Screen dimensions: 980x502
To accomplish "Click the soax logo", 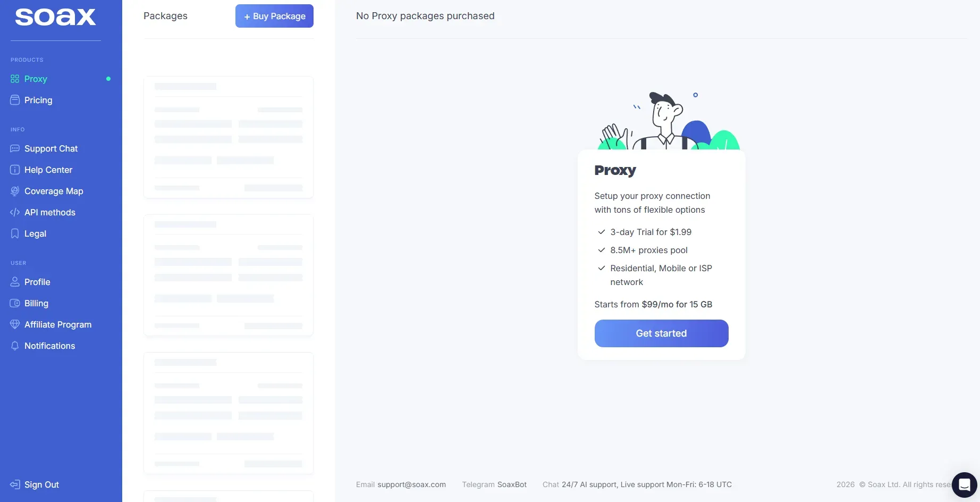I will pos(55,17).
